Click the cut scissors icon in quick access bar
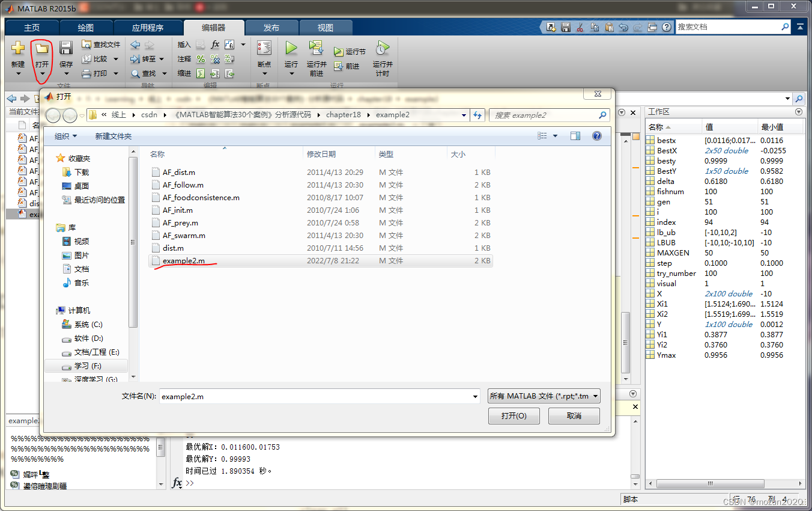The height and width of the screenshot is (511, 812). pyautogui.click(x=580, y=27)
